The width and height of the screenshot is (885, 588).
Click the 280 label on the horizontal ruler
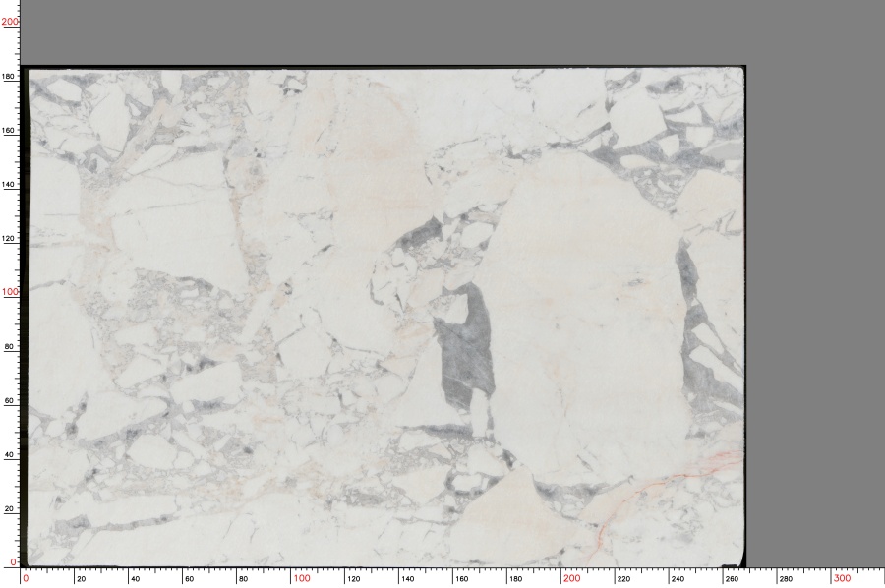[x=786, y=579]
